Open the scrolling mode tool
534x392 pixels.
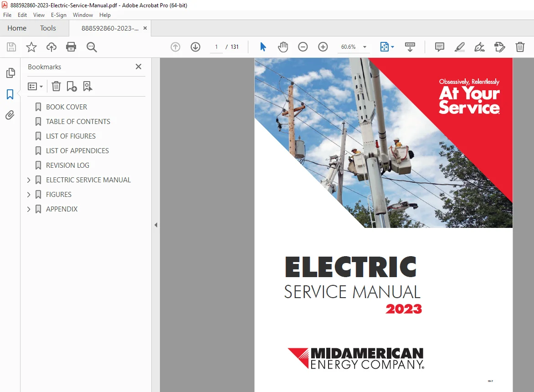410,47
